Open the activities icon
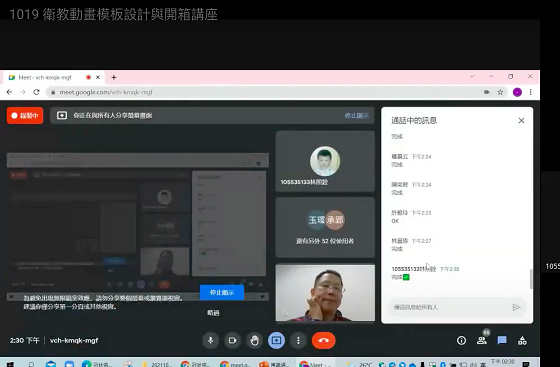Viewport: 560px width, 367px height. (x=522, y=341)
